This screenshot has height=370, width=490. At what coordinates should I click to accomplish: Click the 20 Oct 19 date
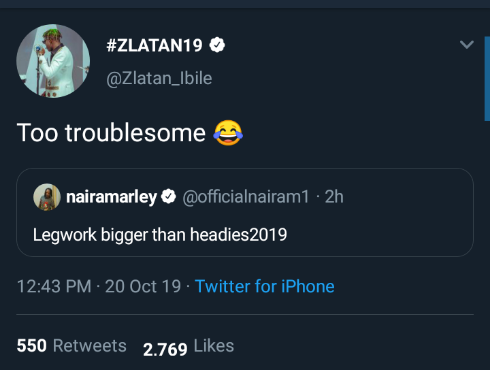(143, 286)
